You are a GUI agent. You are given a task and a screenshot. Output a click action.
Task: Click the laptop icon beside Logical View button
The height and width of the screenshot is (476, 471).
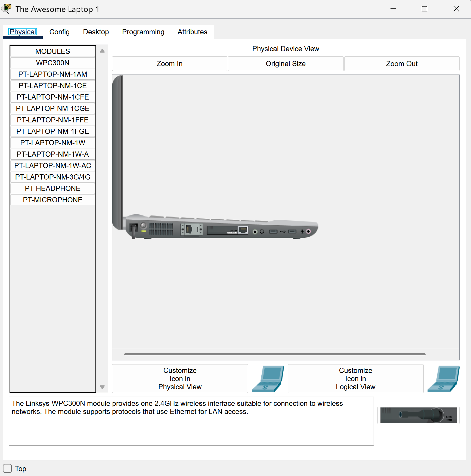pos(444,379)
